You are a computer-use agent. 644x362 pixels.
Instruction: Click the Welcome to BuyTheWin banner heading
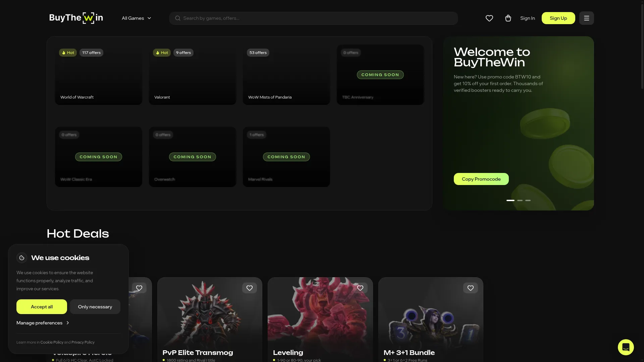tap(492, 57)
